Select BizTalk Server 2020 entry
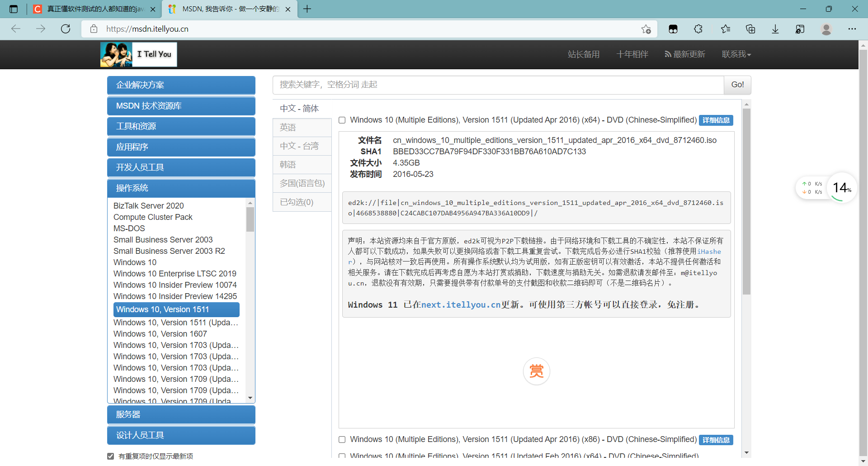Viewport: 868px width, 466px height. [148, 206]
